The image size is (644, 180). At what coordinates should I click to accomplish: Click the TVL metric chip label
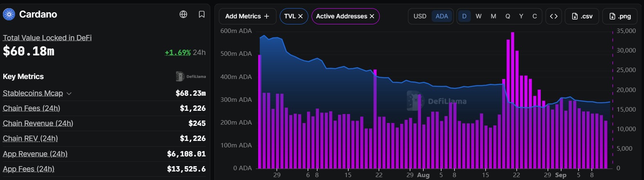[290, 16]
